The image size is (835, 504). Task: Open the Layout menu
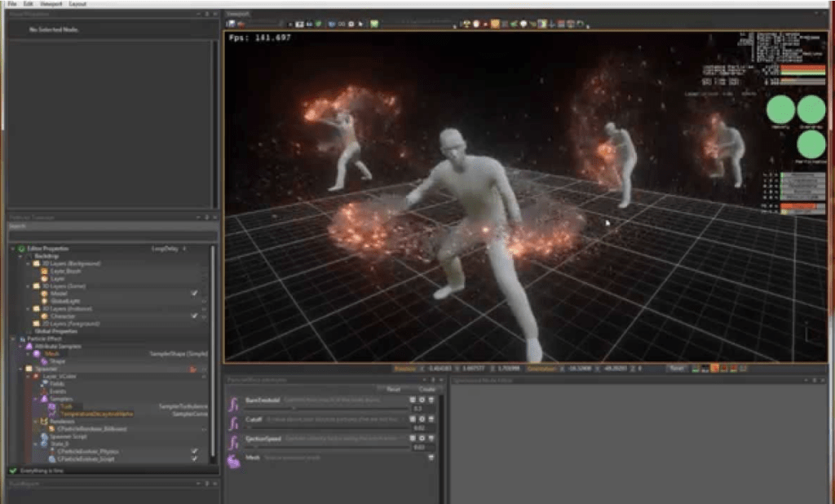(x=77, y=4)
